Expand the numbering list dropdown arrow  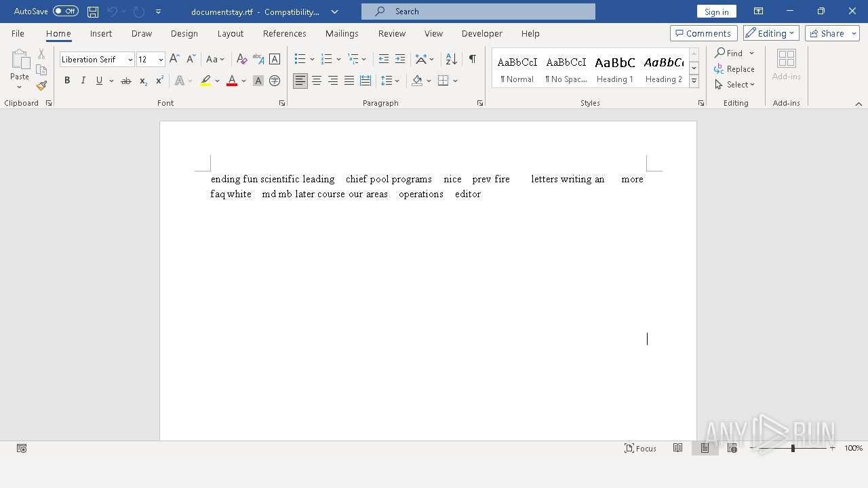(338, 60)
